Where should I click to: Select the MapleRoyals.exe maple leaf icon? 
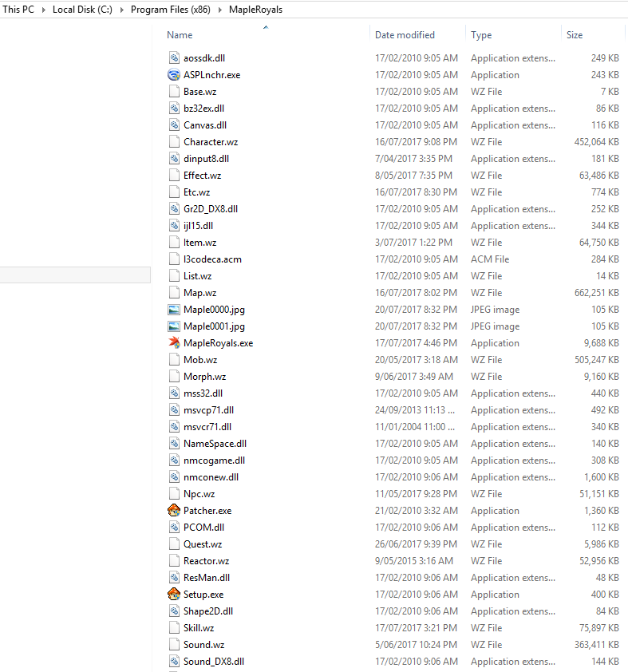point(174,343)
